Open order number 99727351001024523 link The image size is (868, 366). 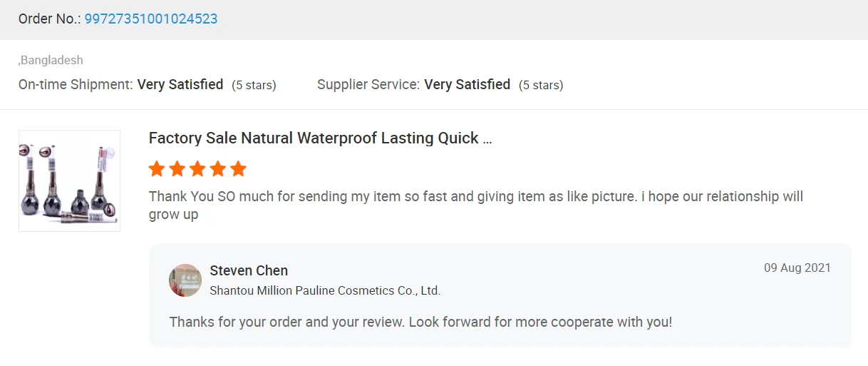coord(151,19)
